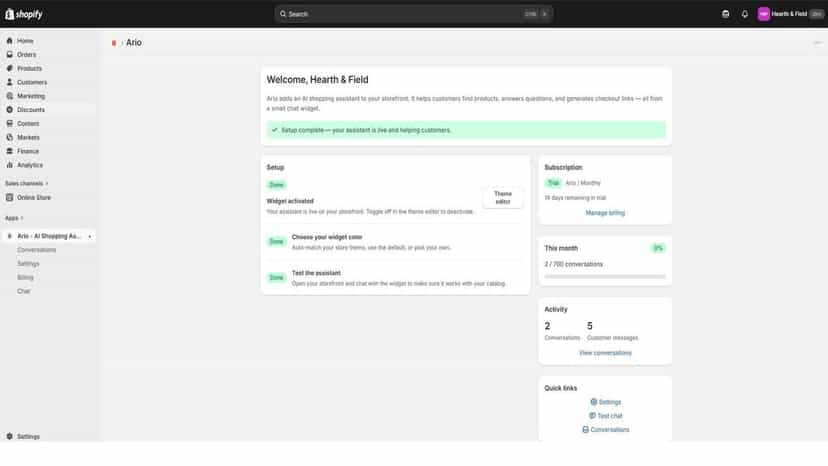Screen dimensions: 828x466
Task: Click the Markets globe icon
Action: [x=10, y=137]
